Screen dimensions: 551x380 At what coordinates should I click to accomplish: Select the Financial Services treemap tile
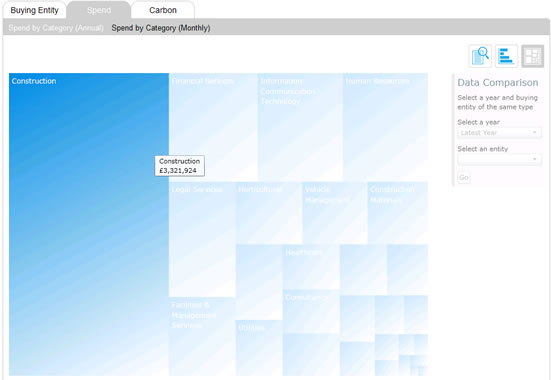click(x=213, y=127)
